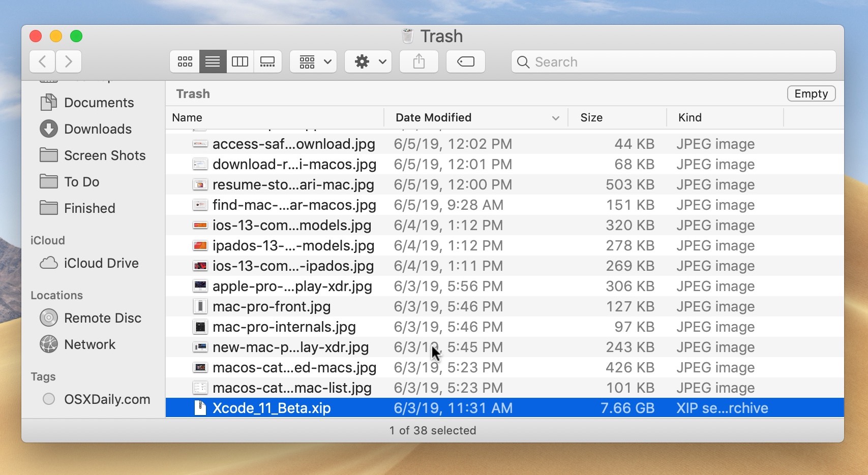868x475 pixels.
Task: Click the Share toolbar button
Action: (419, 62)
